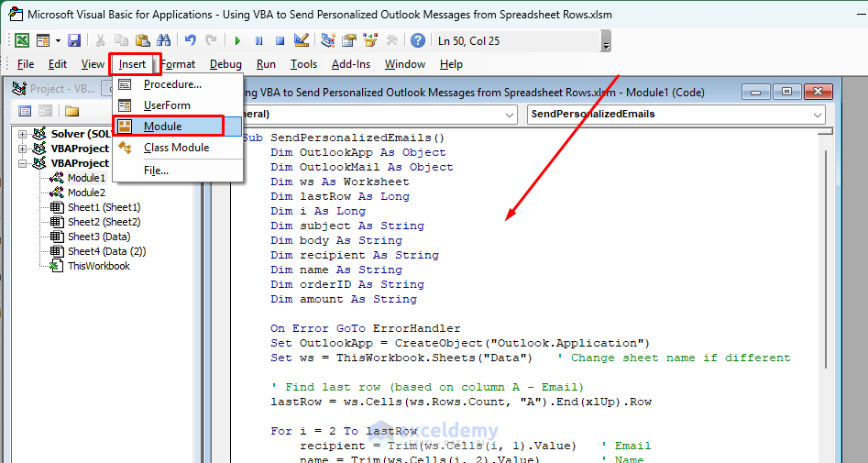Open the Insert object dropdown arrow in toolbar

[x=58, y=41]
